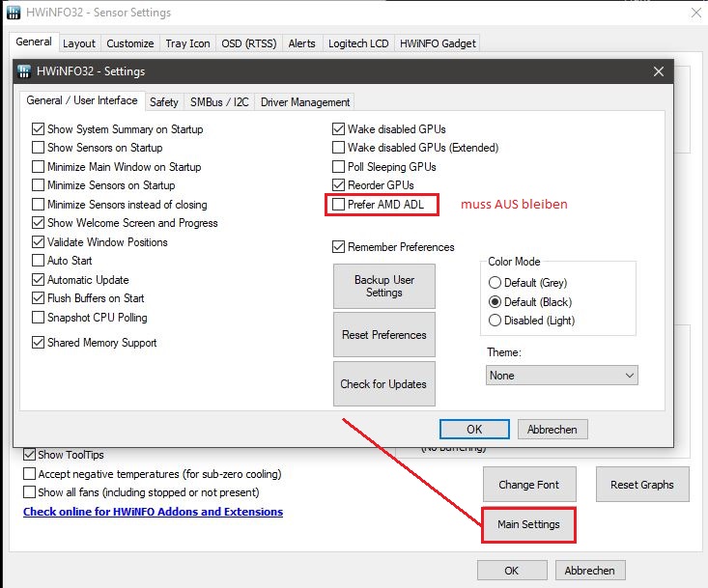This screenshot has width=708, height=588.
Task: Close the HWiNFO32 Settings dialog
Action: point(659,71)
